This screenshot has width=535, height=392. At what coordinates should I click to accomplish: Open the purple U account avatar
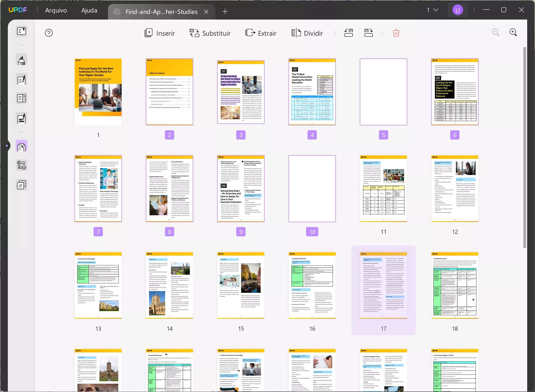(x=458, y=10)
